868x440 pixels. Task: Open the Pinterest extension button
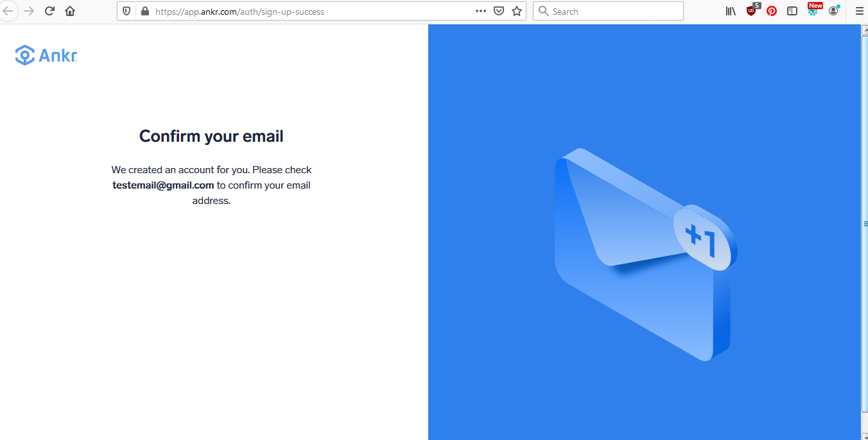[x=772, y=11]
